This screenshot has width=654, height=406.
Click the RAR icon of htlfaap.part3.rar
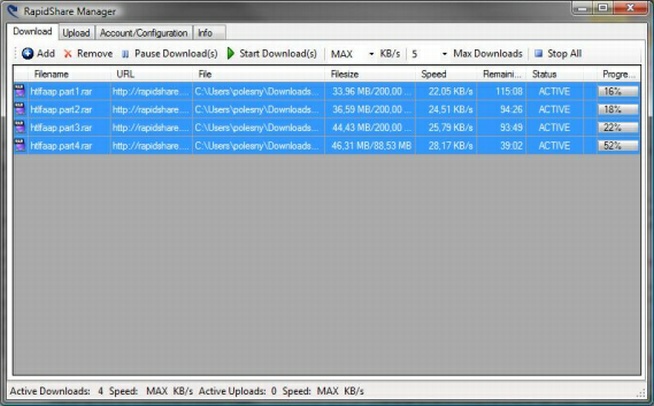click(20, 127)
